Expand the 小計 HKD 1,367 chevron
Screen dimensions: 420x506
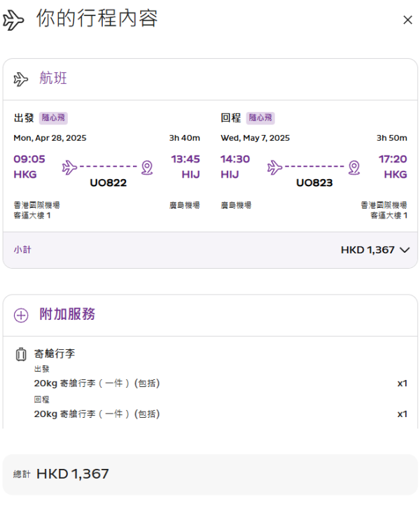tap(405, 250)
